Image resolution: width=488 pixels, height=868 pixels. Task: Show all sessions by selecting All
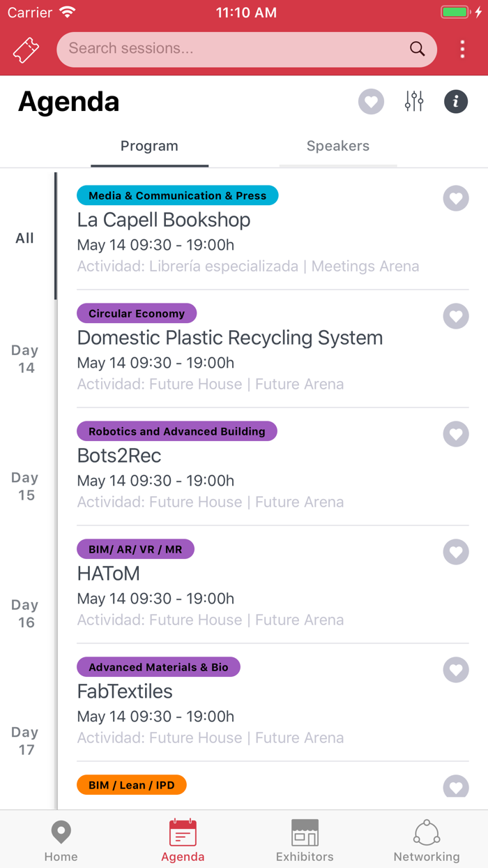[24, 238]
